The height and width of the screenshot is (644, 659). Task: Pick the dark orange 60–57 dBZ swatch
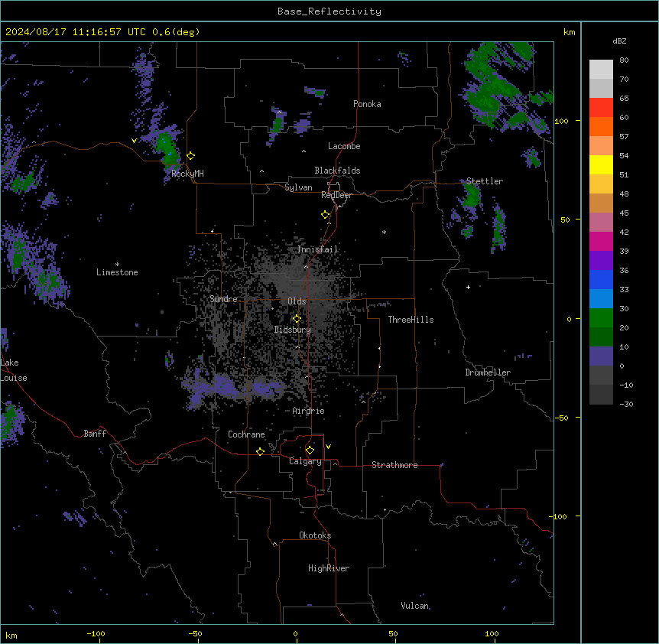point(601,126)
